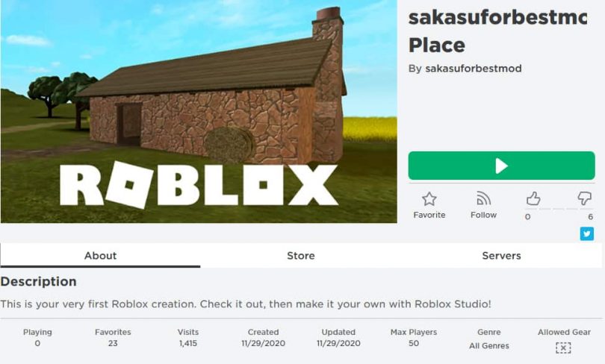Click the Favorite star icon
This screenshot has width=605, height=364.
(x=429, y=199)
